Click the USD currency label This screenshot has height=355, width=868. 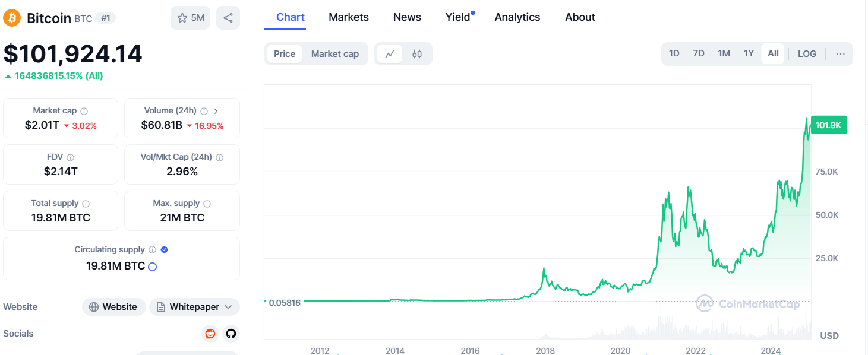coord(829,336)
